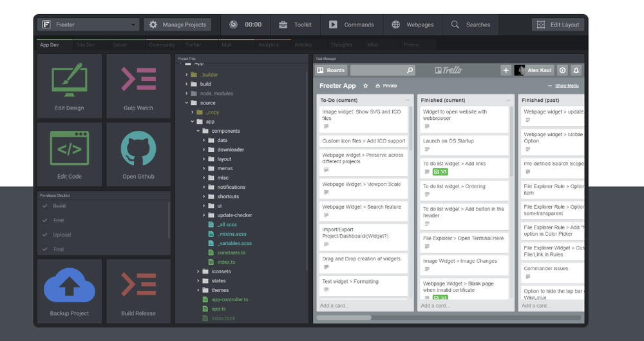Expand the update-checker folder

pos(204,215)
